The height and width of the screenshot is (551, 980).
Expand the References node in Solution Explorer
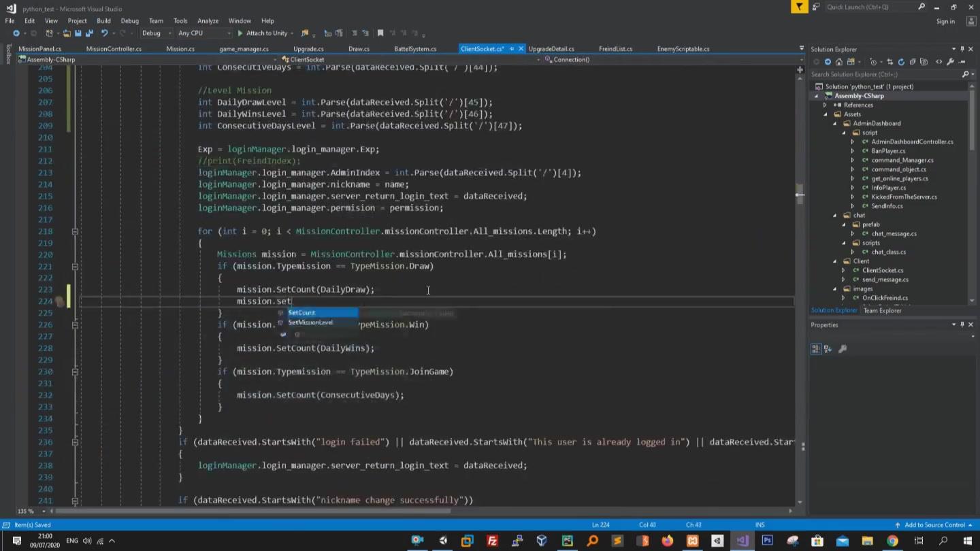(825, 105)
